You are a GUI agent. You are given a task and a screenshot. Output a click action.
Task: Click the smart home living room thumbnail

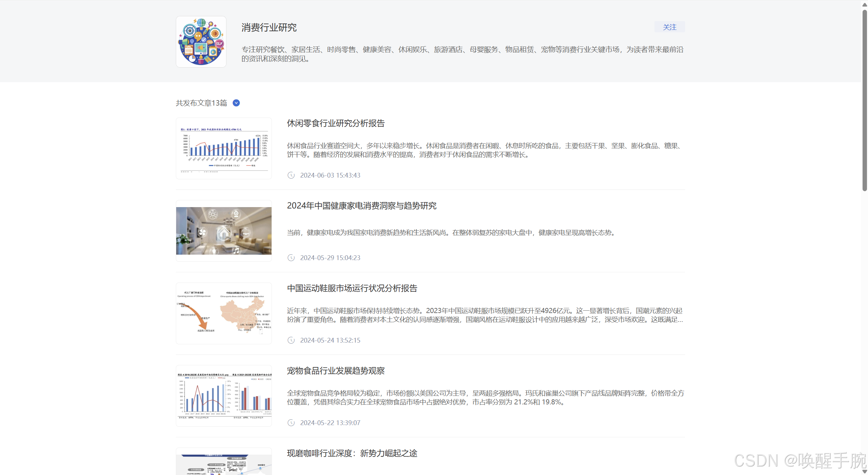coord(224,231)
